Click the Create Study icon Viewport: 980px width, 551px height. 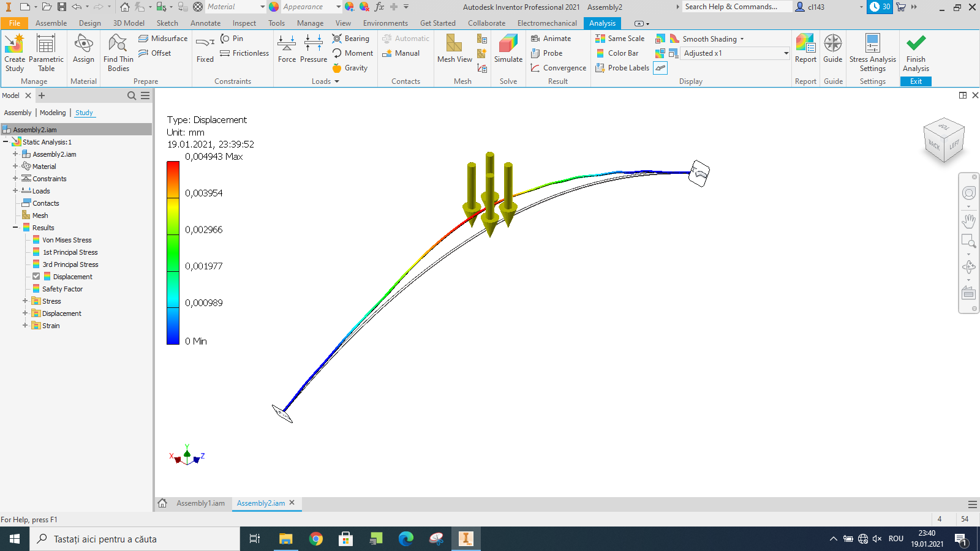coord(15,53)
